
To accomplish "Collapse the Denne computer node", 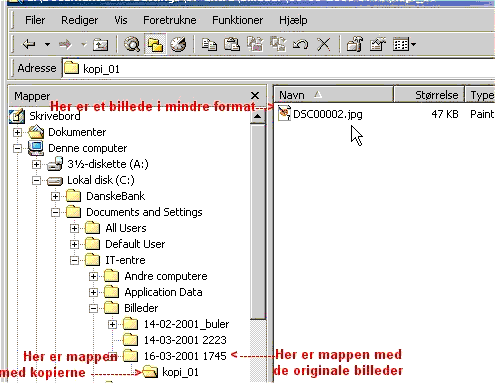I will 17,148.
